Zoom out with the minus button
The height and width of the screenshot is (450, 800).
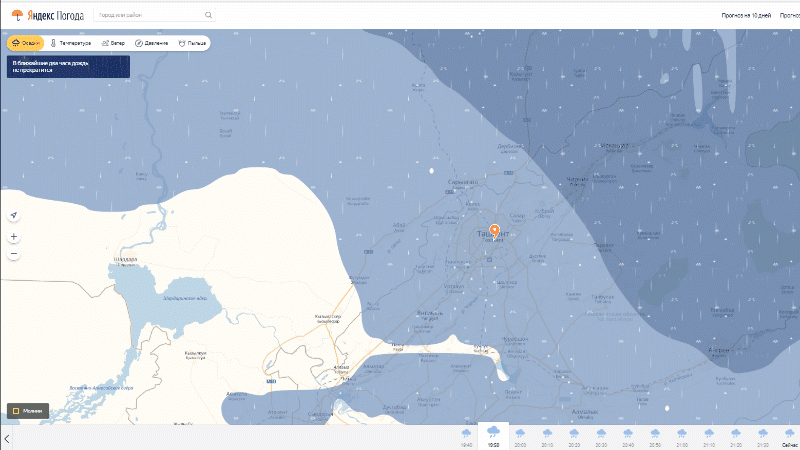point(14,254)
